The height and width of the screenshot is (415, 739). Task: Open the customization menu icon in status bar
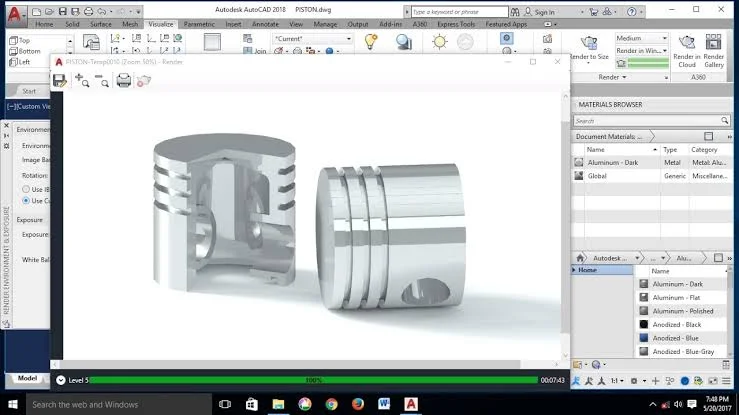tap(726, 381)
